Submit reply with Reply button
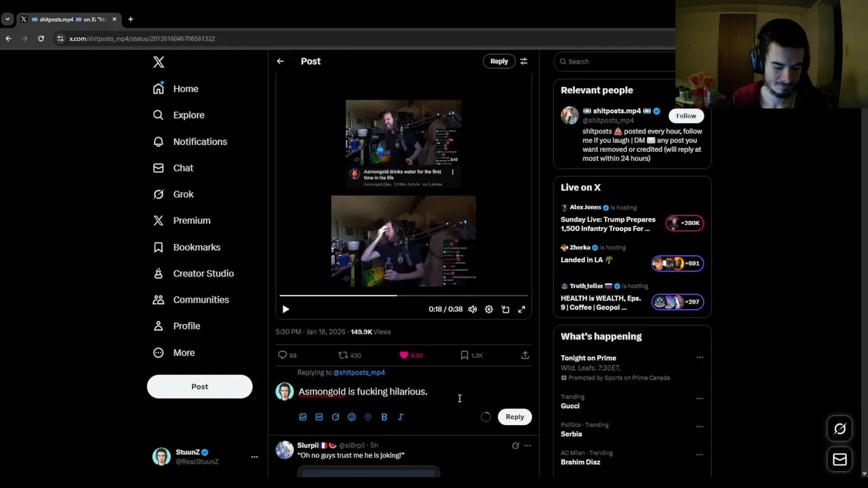868x488 pixels. (515, 417)
